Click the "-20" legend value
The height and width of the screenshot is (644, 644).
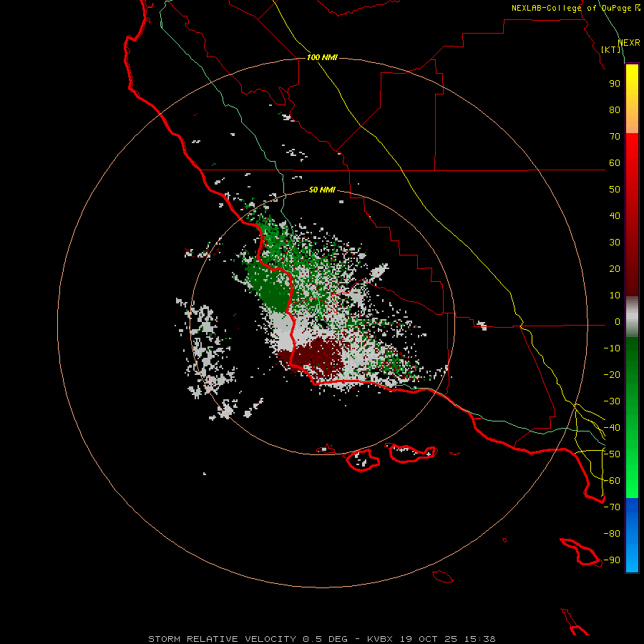(612, 375)
